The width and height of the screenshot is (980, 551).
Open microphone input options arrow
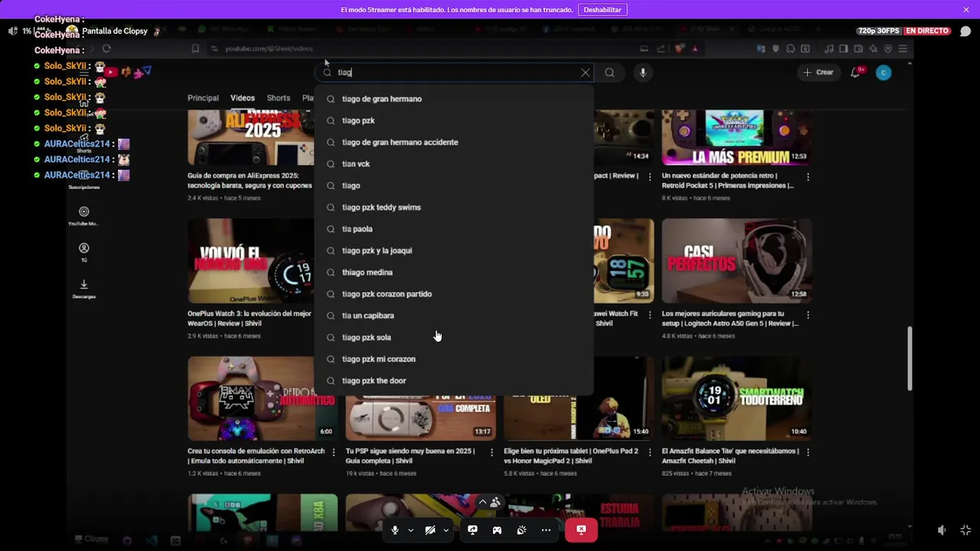pos(411,530)
